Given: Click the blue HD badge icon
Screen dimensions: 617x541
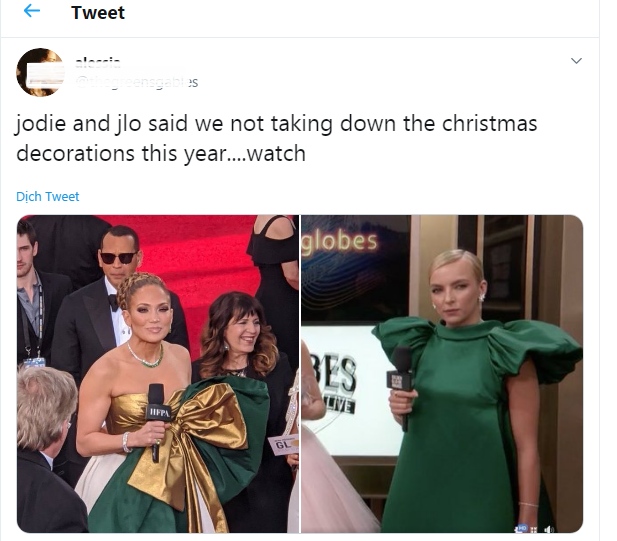Looking at the screenshot, I should pos(521,528).
